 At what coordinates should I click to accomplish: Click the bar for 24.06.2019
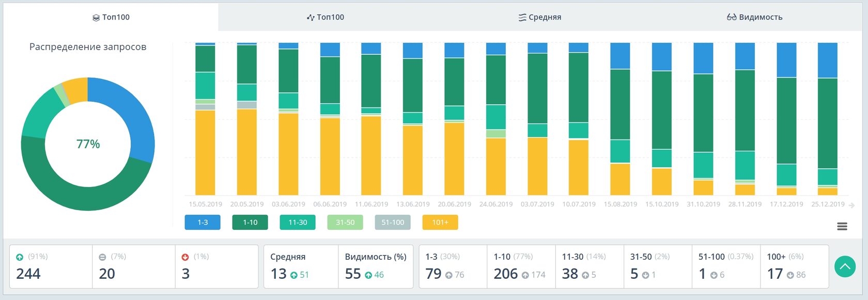tap(496, 119)
